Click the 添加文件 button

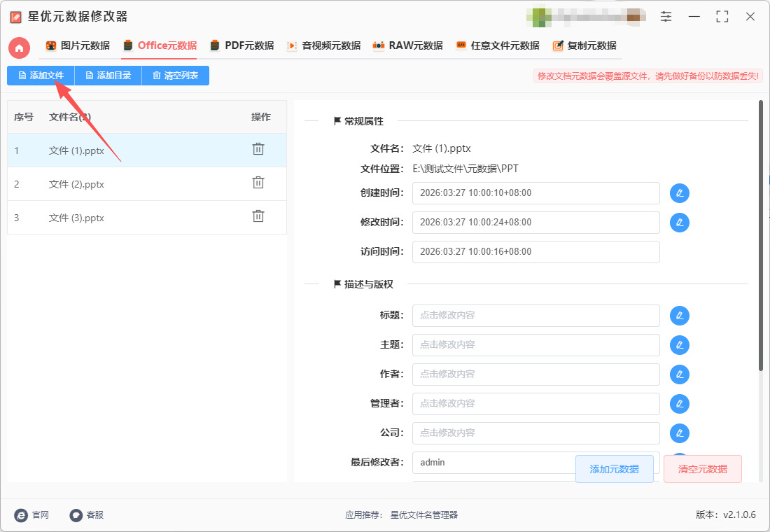click(x=41, y=76)
